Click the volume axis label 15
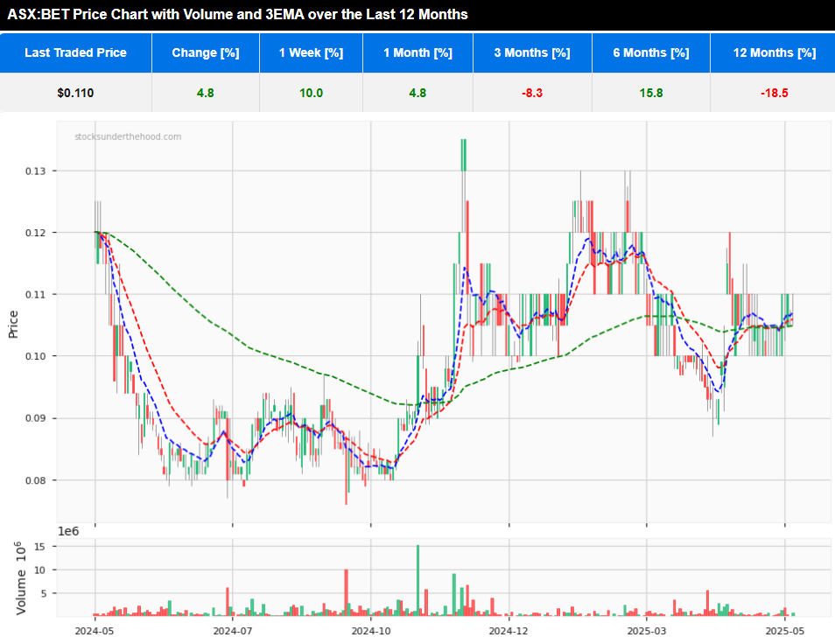 [x=39, y=547]
